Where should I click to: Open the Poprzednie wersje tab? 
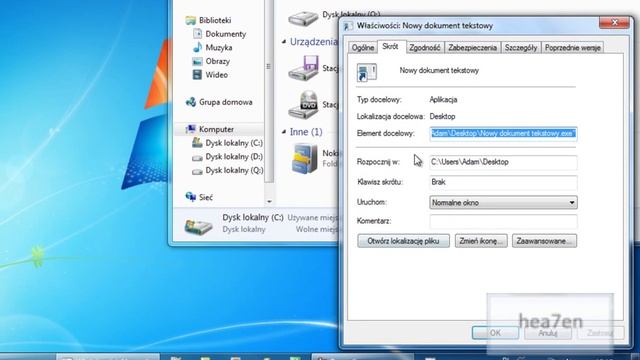572,48
